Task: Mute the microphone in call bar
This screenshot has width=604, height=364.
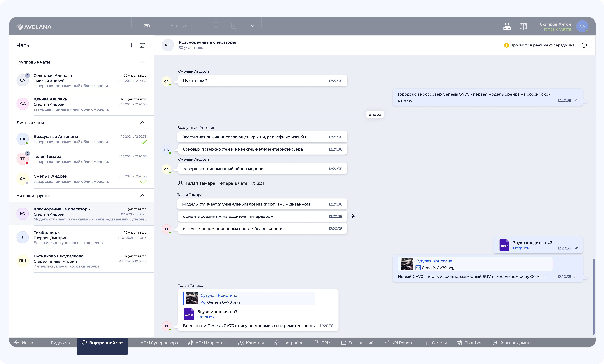Action: point(216,26)
